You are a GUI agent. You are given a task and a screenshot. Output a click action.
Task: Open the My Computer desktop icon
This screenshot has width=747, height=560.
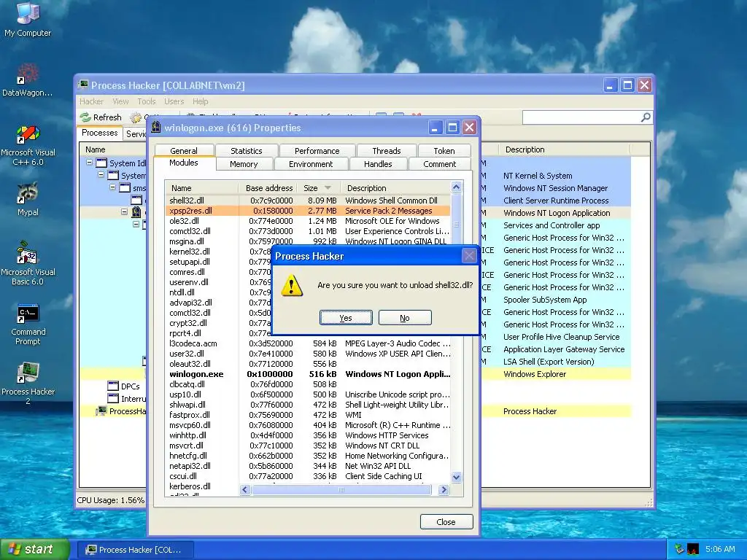click(28, 20)
